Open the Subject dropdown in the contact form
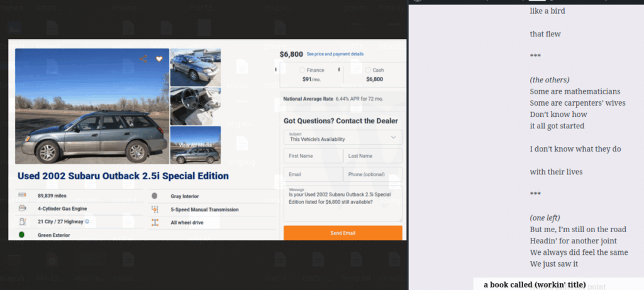 click(x=343, y=137)
